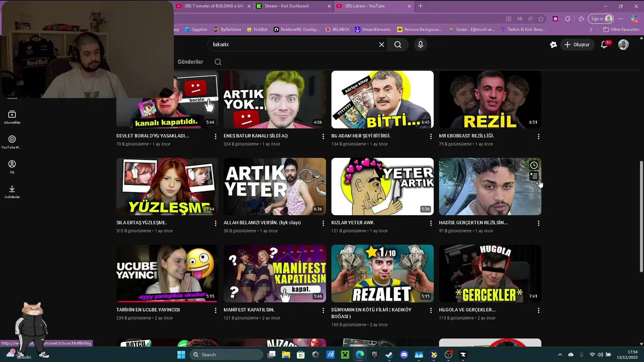Viewport: 644px width, 362px height.
Task: Switch to the Gönderiler channel tab
Action: (190, 62)
